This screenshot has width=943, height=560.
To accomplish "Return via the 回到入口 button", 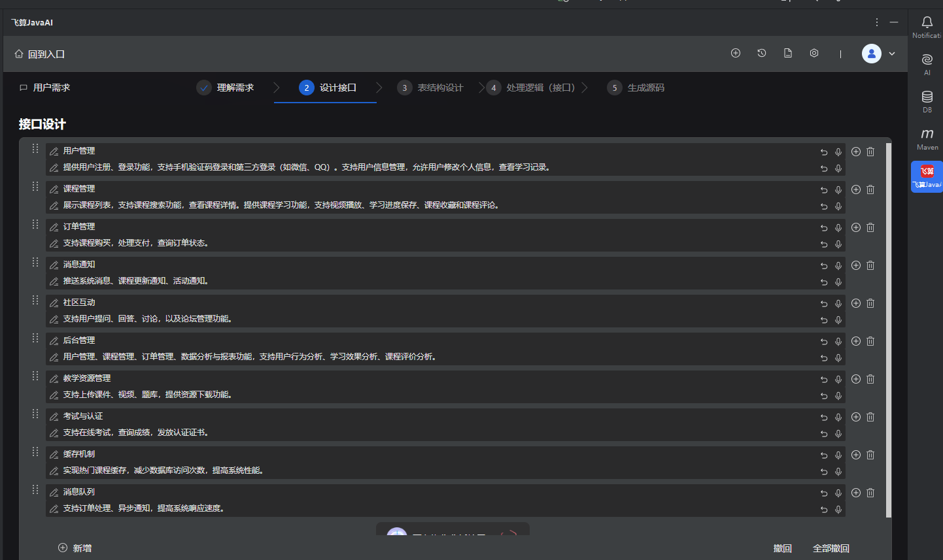I will tap(39, 54).
